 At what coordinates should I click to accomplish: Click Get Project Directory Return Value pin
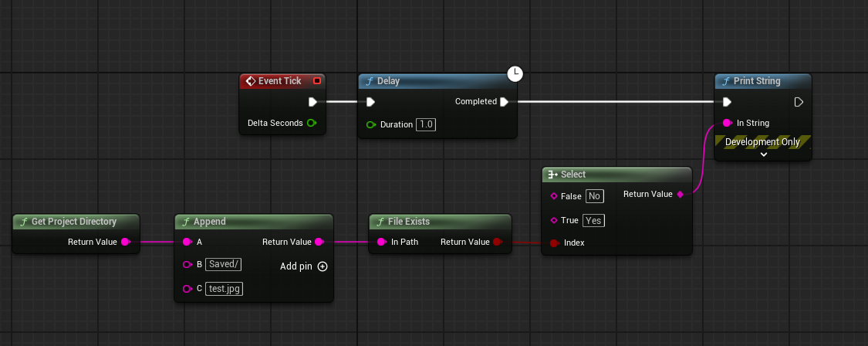[x=125, y=243]
